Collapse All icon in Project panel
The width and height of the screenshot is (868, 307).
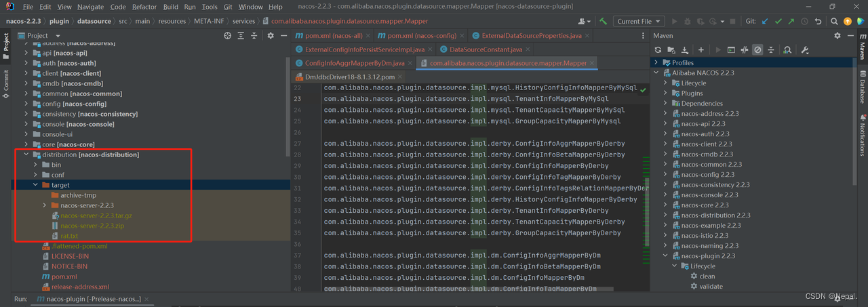(x=254, y=35)
